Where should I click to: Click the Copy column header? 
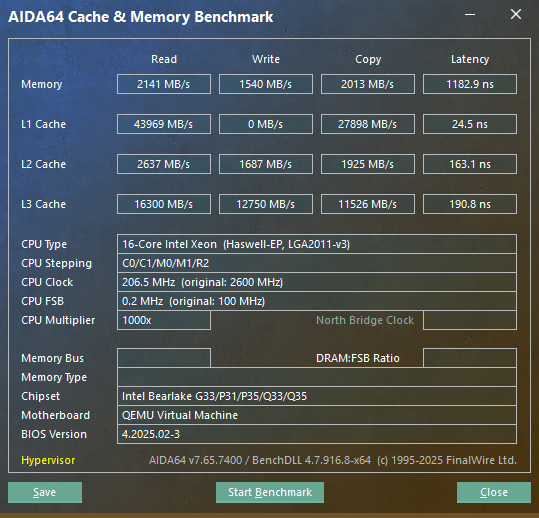click(x=368, y=59)
